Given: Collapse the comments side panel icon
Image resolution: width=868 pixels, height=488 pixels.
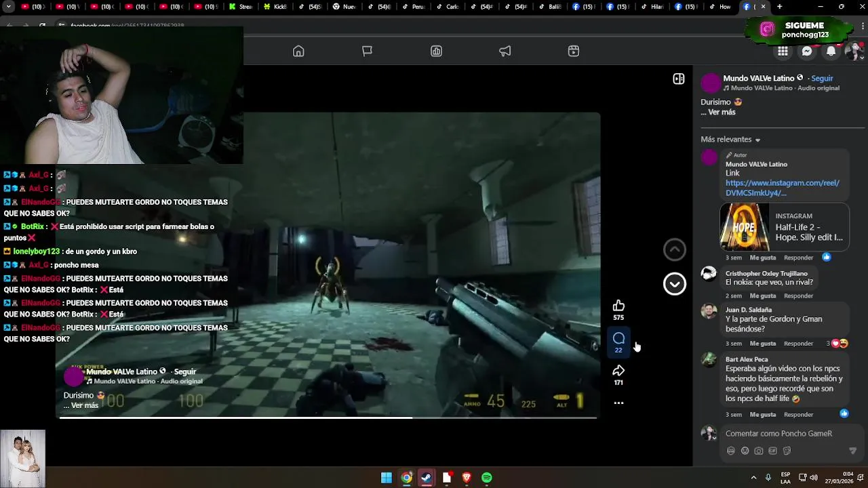Looking at the screenshot, I should coord(678,79).
